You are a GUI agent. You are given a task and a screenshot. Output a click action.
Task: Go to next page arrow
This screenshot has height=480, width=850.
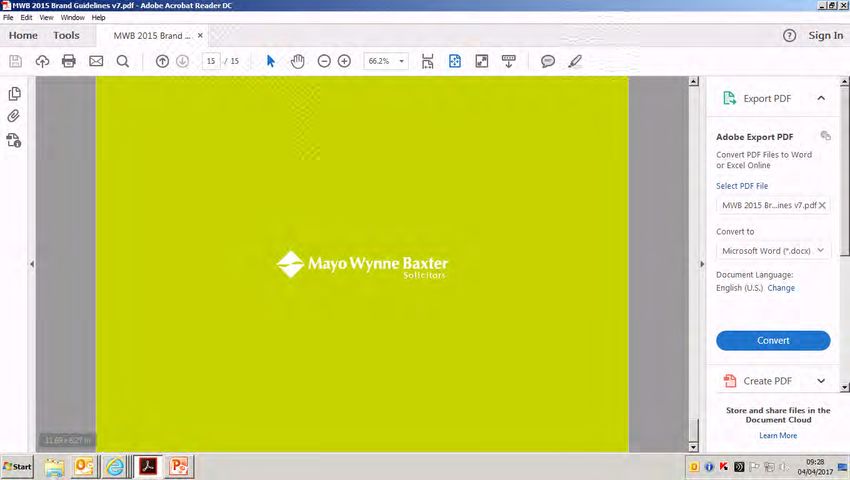[x=183, y=61]
